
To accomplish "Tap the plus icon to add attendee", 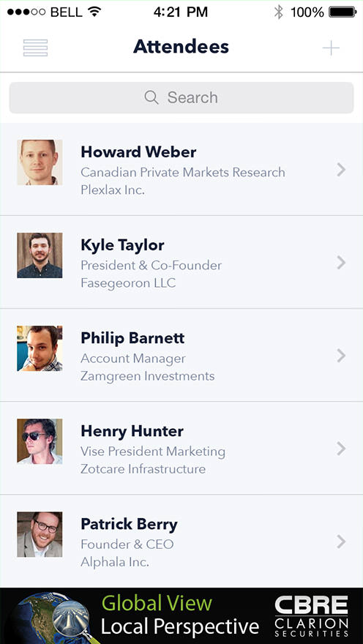I will coord(331,48).
